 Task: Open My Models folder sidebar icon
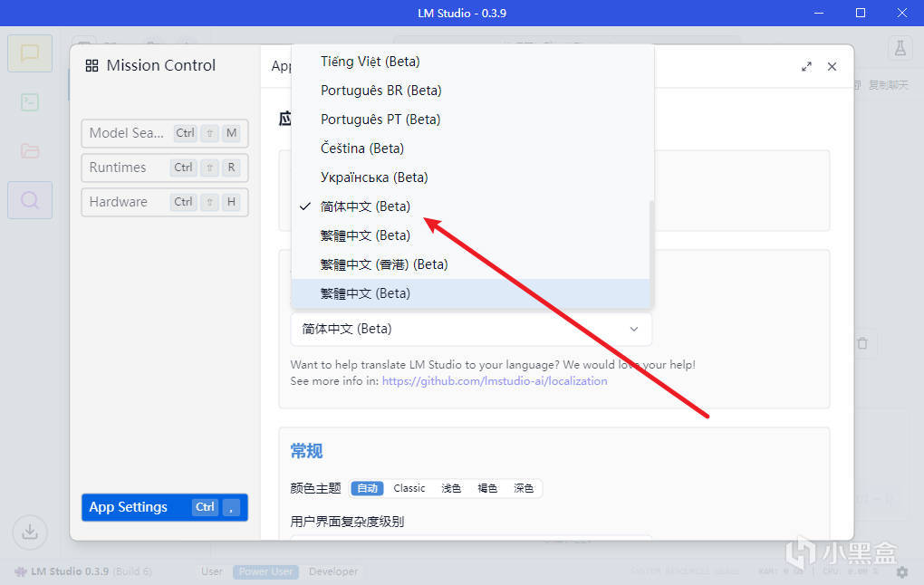coord(30,151)
